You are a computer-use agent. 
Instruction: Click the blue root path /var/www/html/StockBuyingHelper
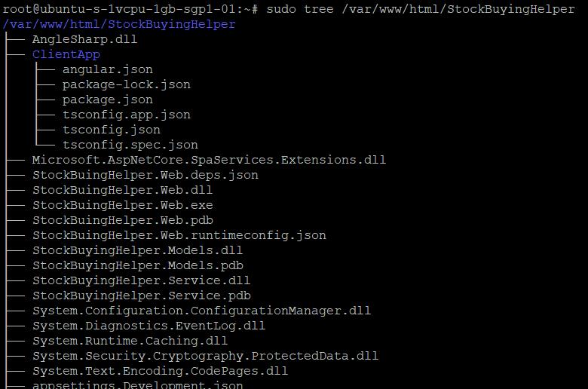tap(119, 24)
